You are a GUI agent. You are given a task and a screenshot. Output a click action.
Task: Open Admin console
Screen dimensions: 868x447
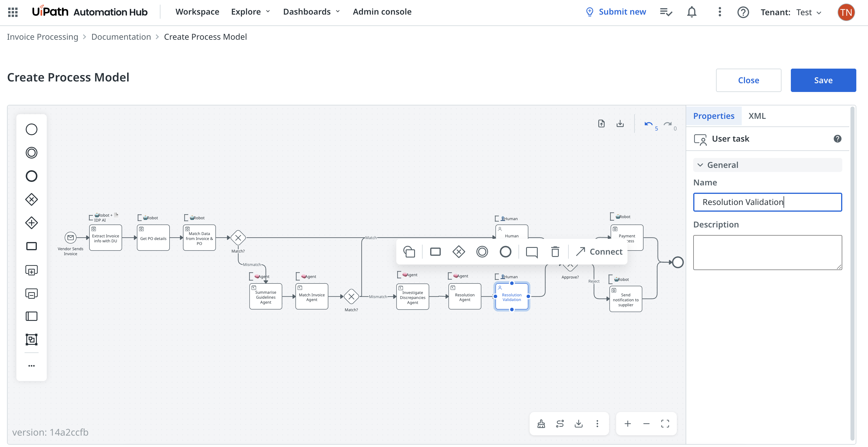tap(382, 12)
